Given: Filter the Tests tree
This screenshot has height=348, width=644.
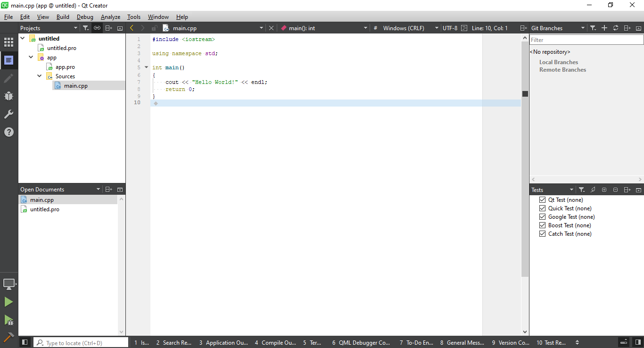Looking at the screenshot, I should (x=582, y=190).
